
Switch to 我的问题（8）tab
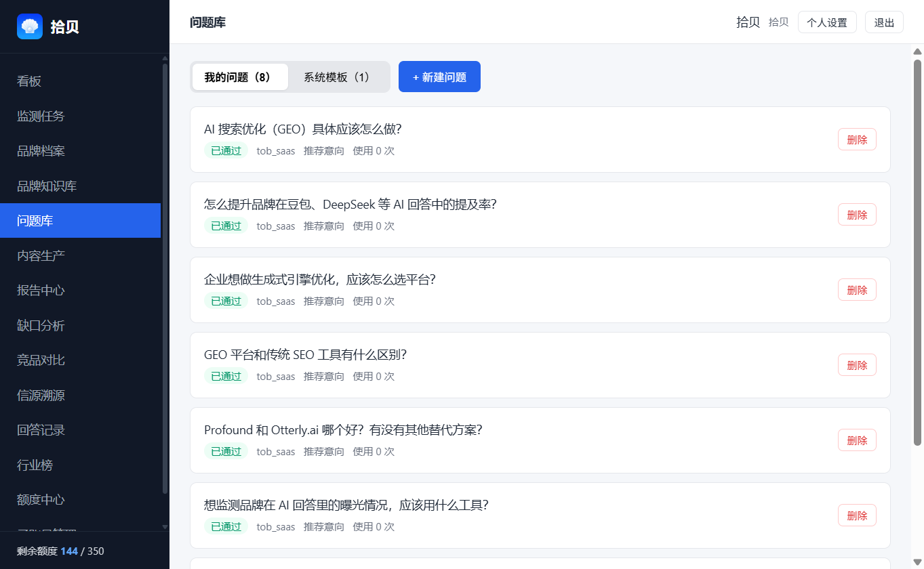[240, 77]
